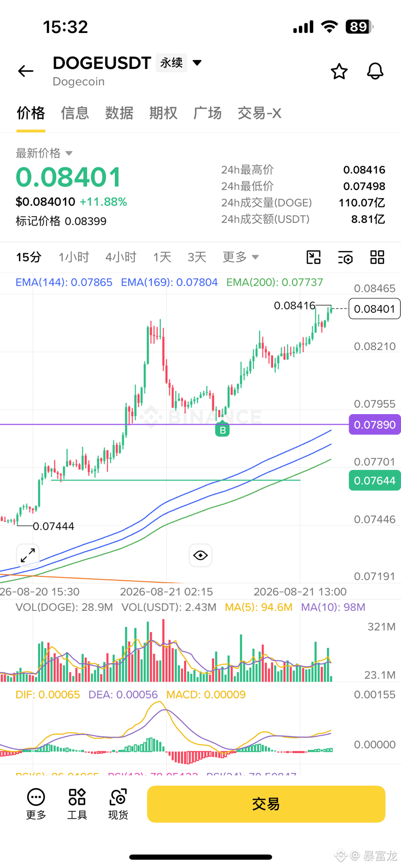Tap the 24h最高价 value 0.08416

click(364, 170)
